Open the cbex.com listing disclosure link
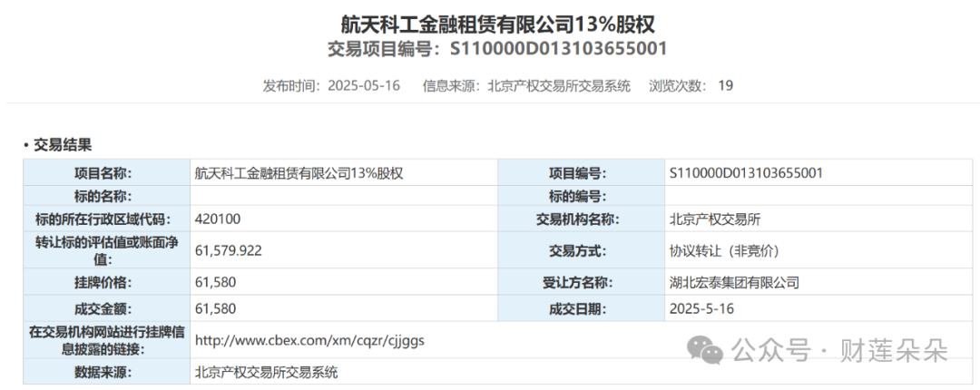Viewport: 980px width, 390px height. 310,341
